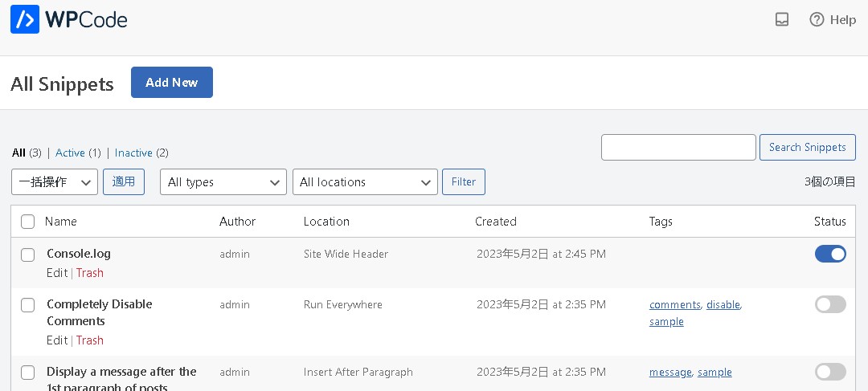The width and height of the screenshot is (868, 391).
Task: Apply the filter with Filter button
Action: pos(464,182)
